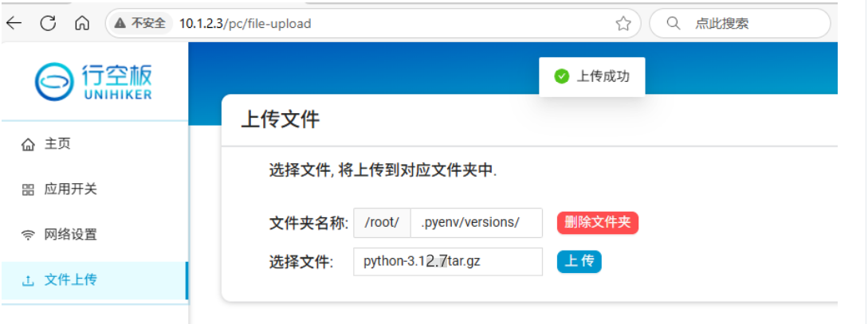The width and height of the screenshot is (868, 324).
Task: Click the red 删除文件夹 button
Action: 598,223
